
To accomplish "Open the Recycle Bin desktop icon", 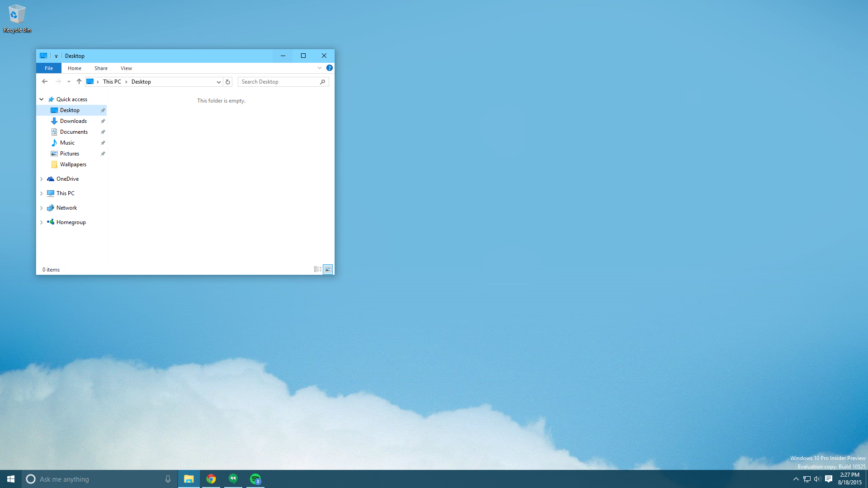I will click(x=17, y=19).
